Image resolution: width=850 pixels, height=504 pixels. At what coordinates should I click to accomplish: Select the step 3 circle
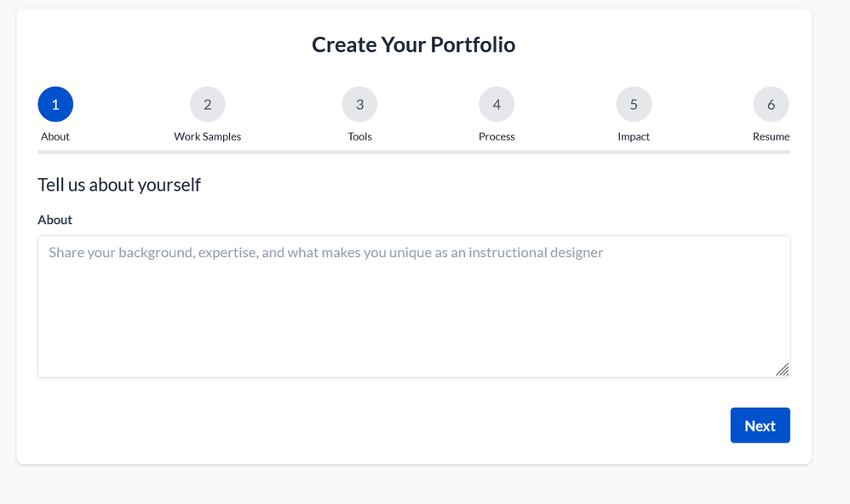click(359, 105)
